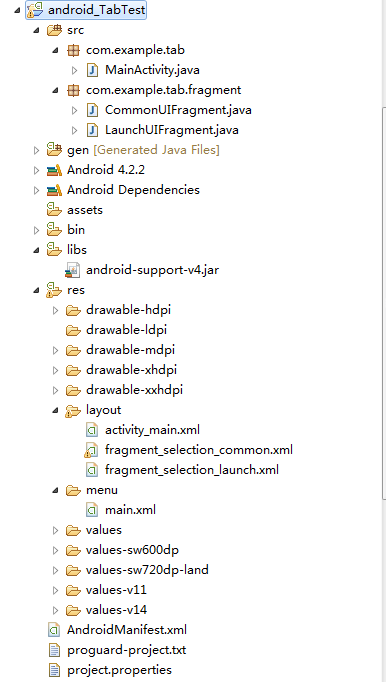Select the drawable-ldpi label
Screen dimensions: 386x682
pos(127,330)
